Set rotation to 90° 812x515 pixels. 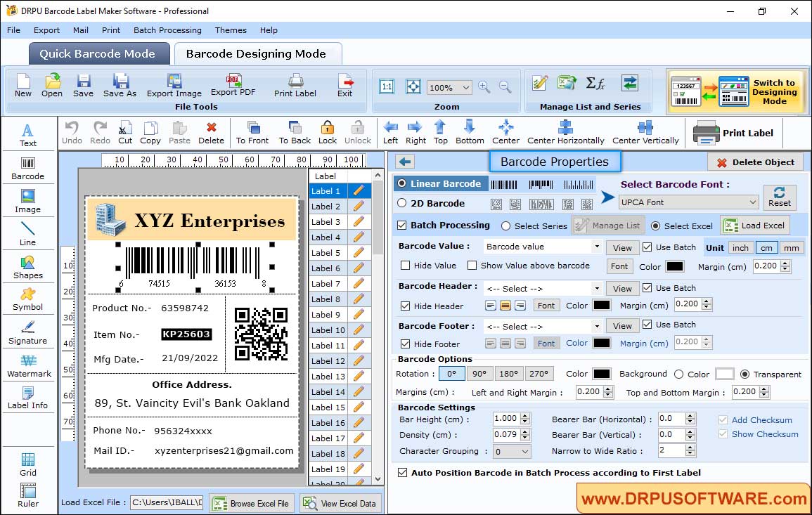pos(479,374)
